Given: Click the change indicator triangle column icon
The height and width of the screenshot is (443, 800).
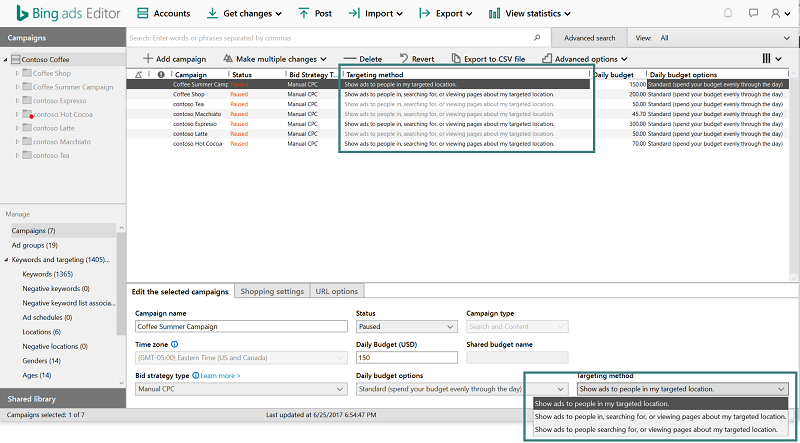Looking at the screenshot, I should point(139,75).
